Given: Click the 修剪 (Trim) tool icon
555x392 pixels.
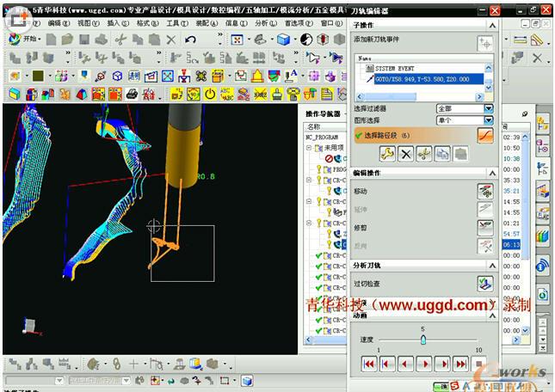Looking at the screenshot, I should pos(485,227).
